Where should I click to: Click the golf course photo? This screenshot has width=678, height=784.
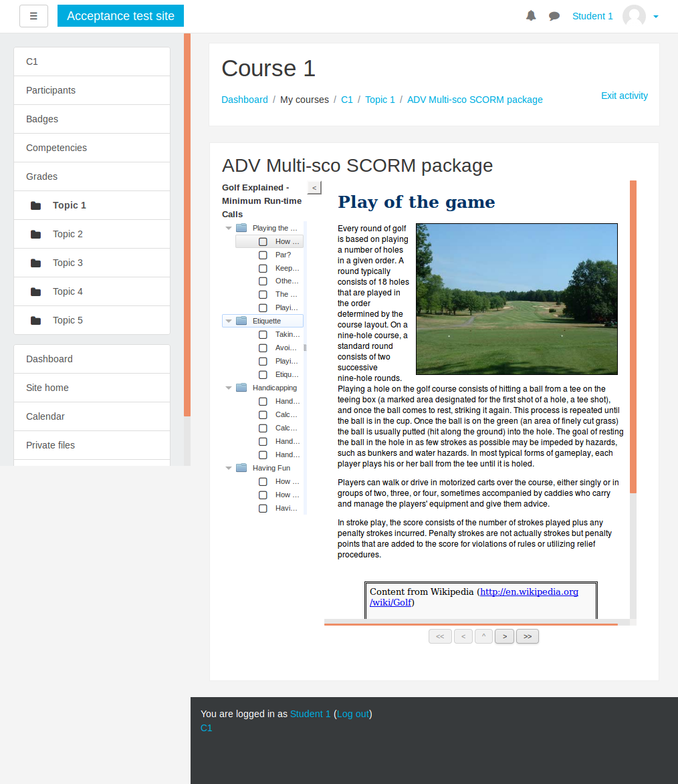click(517, 299)
